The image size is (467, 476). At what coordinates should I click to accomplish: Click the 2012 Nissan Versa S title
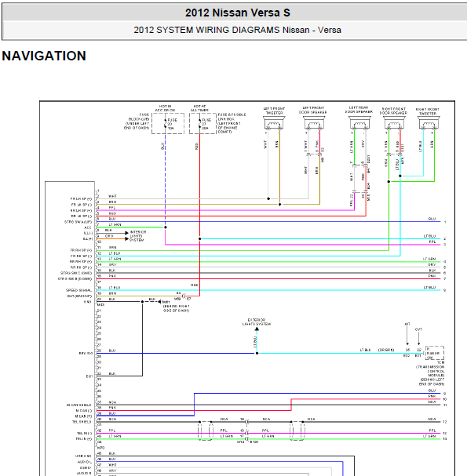[238, 13]
